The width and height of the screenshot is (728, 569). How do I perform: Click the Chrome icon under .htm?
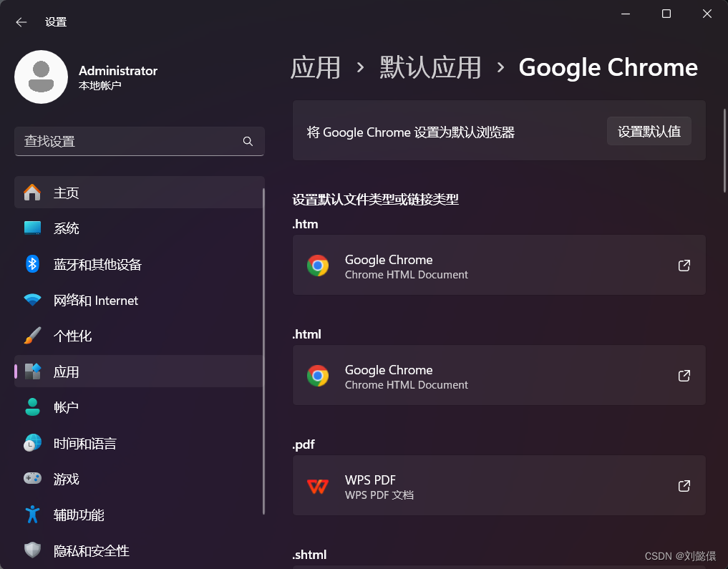318,266
